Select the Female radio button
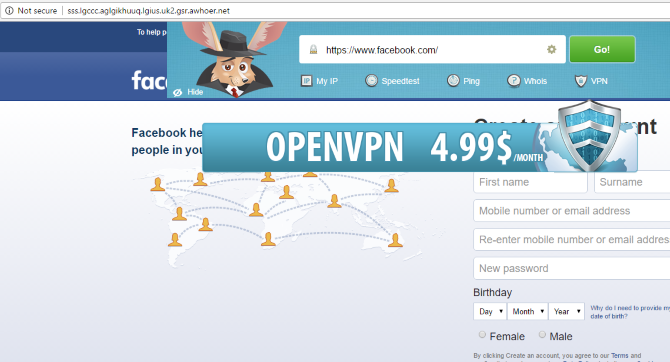Screen dimensions: 670x362 pyautogui.click(x=482, y=335)
